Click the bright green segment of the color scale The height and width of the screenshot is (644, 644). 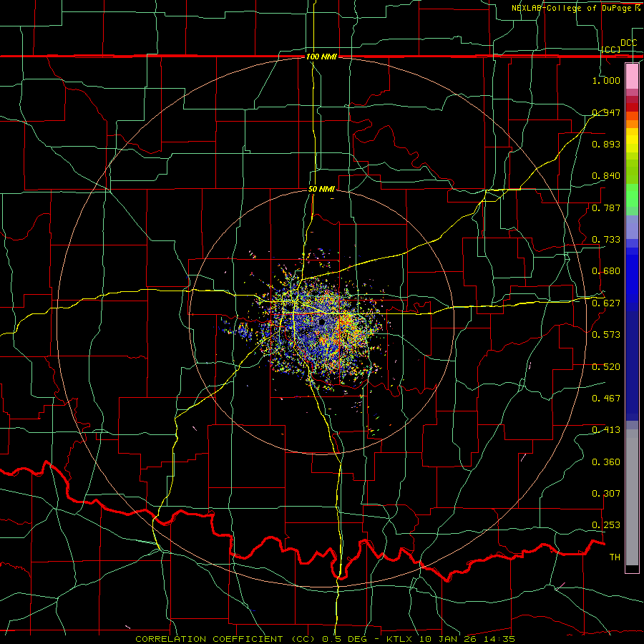(632, 195)
